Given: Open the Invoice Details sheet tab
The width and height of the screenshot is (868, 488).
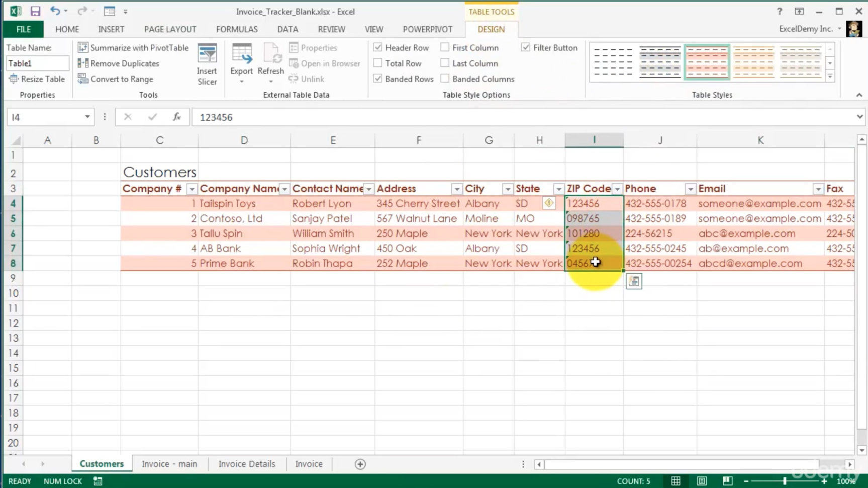Looking at the screenshot, I should pyautogui.click(x=246, y=464).
